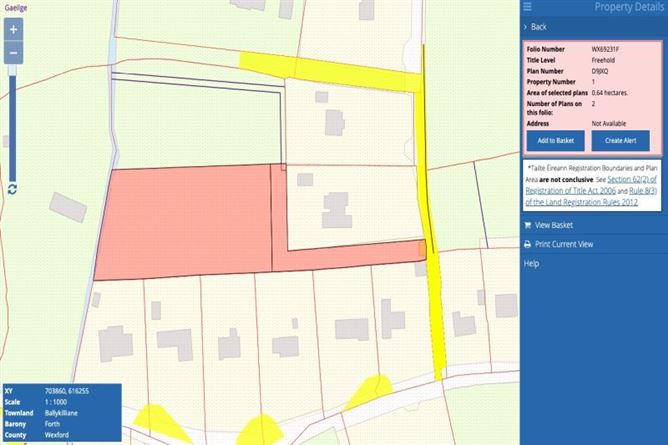Screen dimensions: 668x445
Task: Open the Help menu item
Action: pyautogui.click(x=531, y=264)
